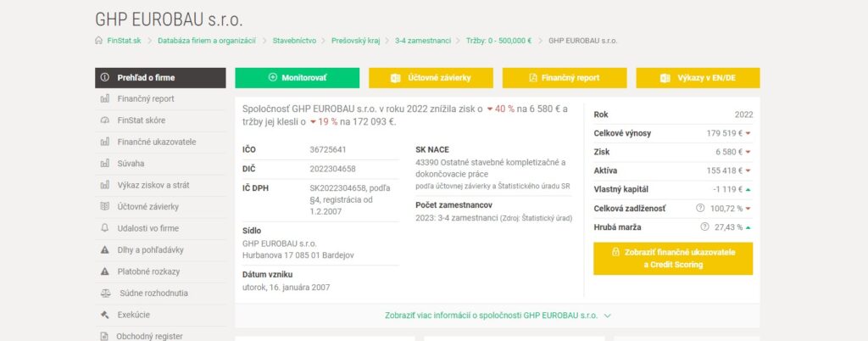Viewport: 868px width, 341px height.
Task: Click the warning icon beside Platobné rozkazy
Action: coord(104,271)
